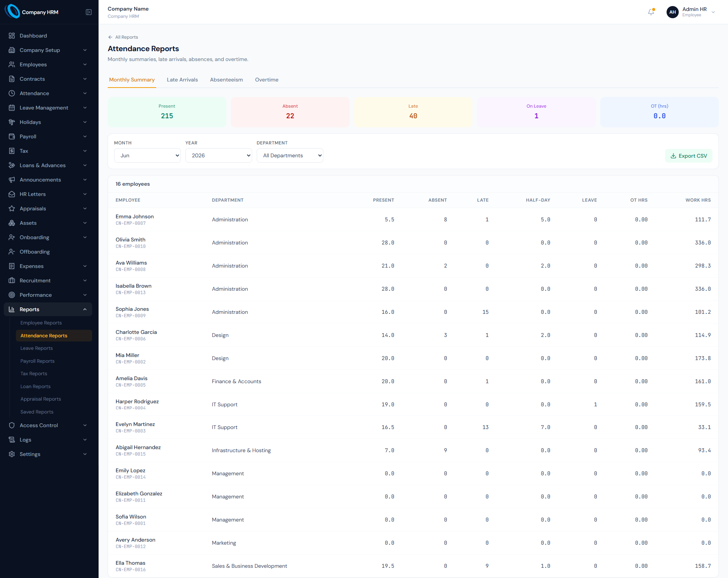Click the Assets boxes icon

pos(12,223)
